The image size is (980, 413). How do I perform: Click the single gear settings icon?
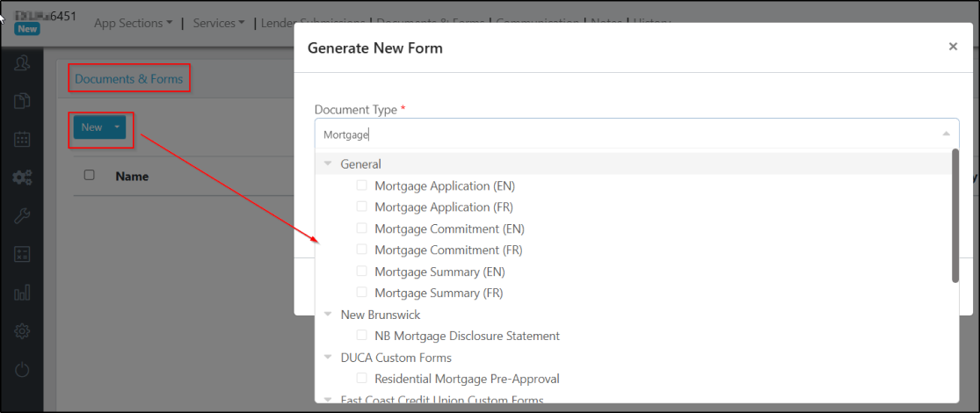(22, 331)
